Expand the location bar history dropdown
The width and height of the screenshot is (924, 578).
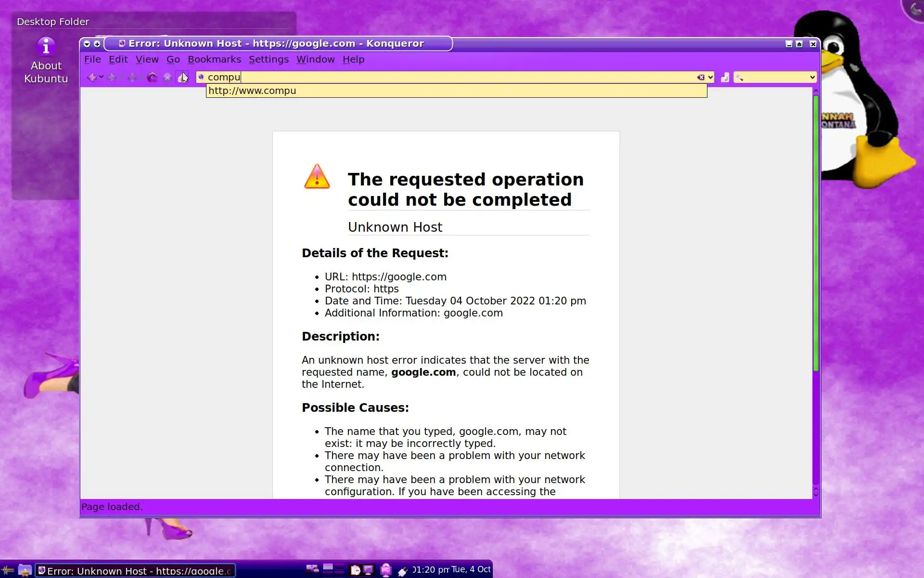pos(711,77)
